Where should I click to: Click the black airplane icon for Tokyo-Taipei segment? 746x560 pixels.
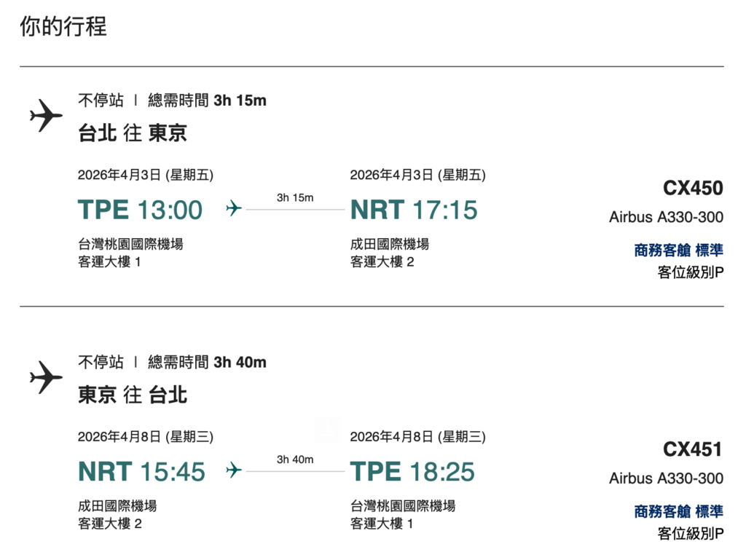pos(46,378)
